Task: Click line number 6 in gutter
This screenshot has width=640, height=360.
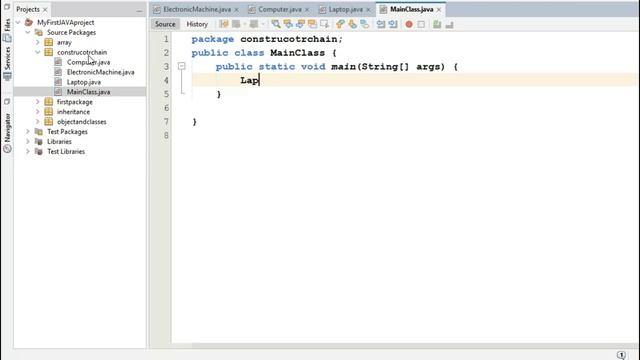Action: click(166, 108)
